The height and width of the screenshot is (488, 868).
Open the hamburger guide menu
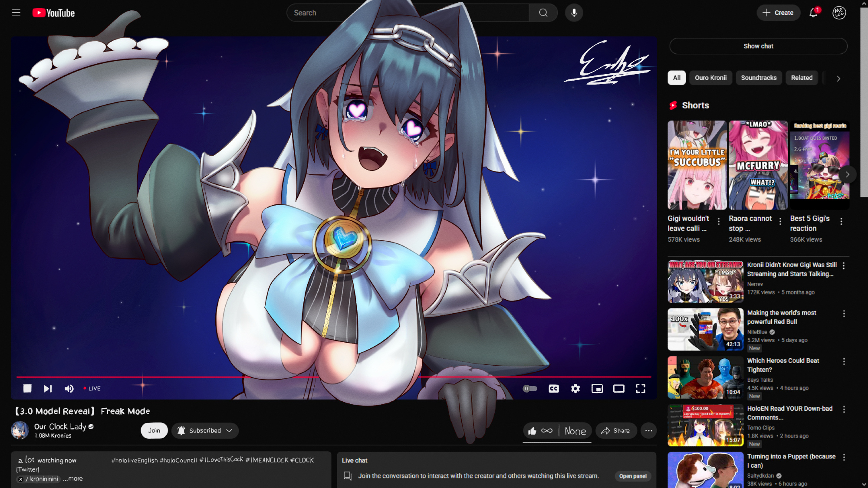click(x=16, y=13)
